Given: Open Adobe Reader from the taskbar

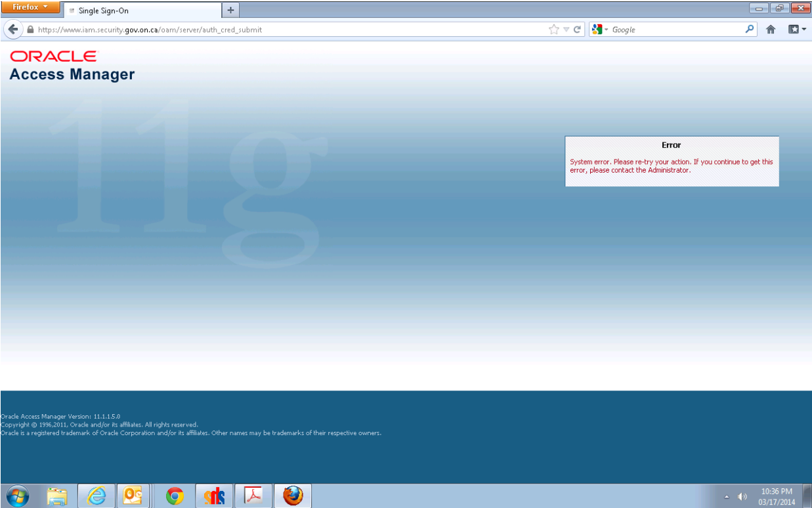Looking at the screenshot, I should tap(253, 496).
